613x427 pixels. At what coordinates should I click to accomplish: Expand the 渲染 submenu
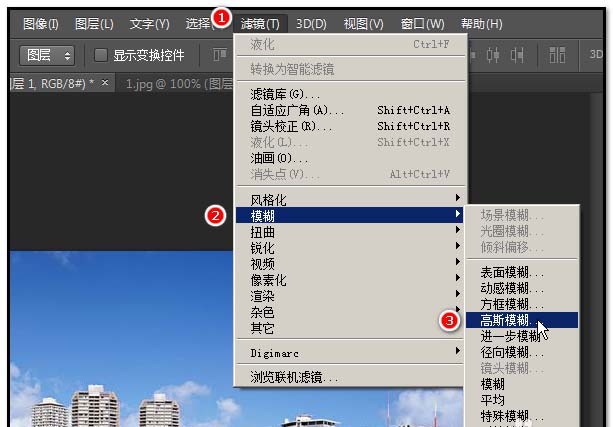[350, 296]
